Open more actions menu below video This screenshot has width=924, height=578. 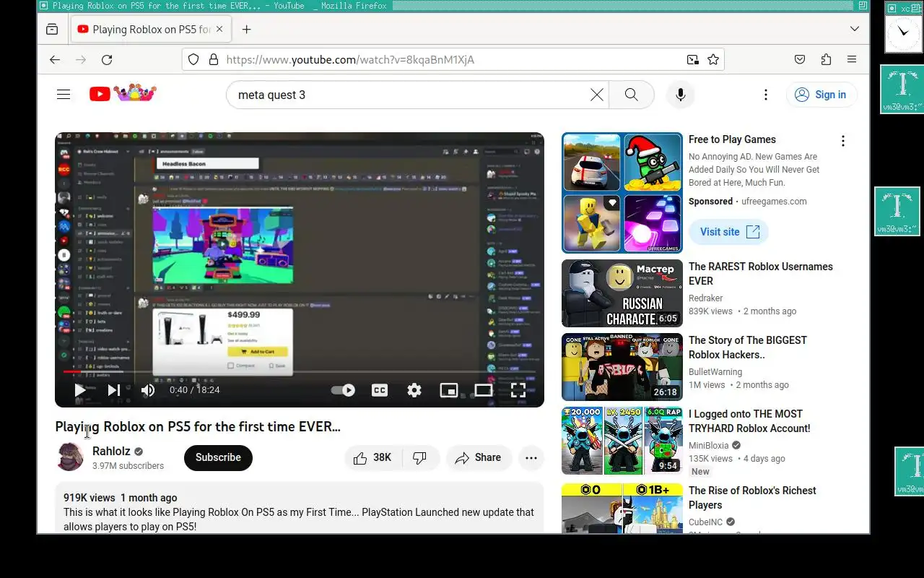tap(531, 457)
